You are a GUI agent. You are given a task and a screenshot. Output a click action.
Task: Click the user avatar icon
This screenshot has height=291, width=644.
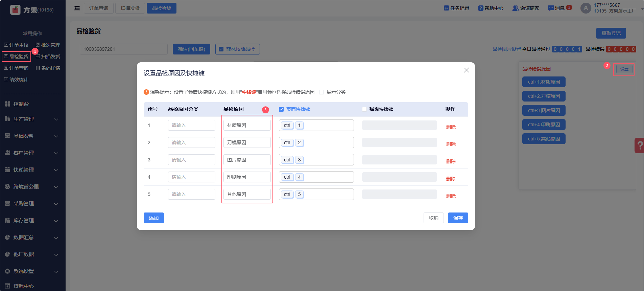(586, 8)
